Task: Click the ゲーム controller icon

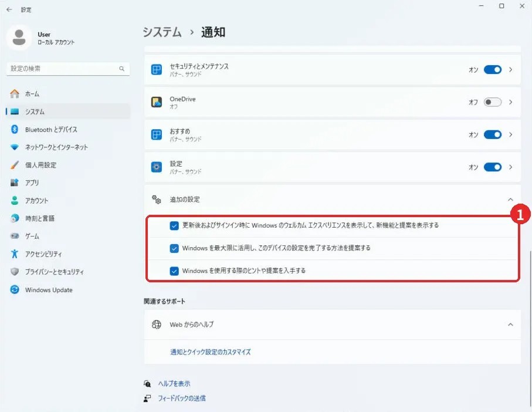Action: tap(15, 236)
